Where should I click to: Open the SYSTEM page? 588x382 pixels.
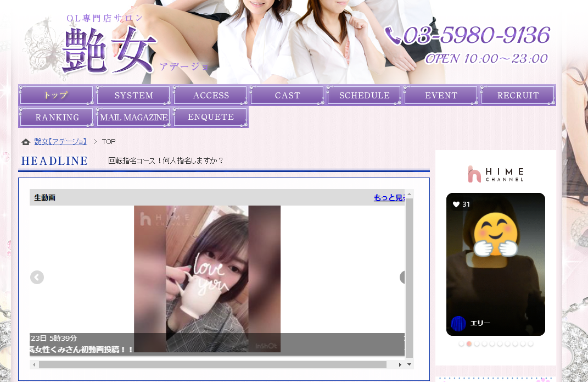[134, 95]
